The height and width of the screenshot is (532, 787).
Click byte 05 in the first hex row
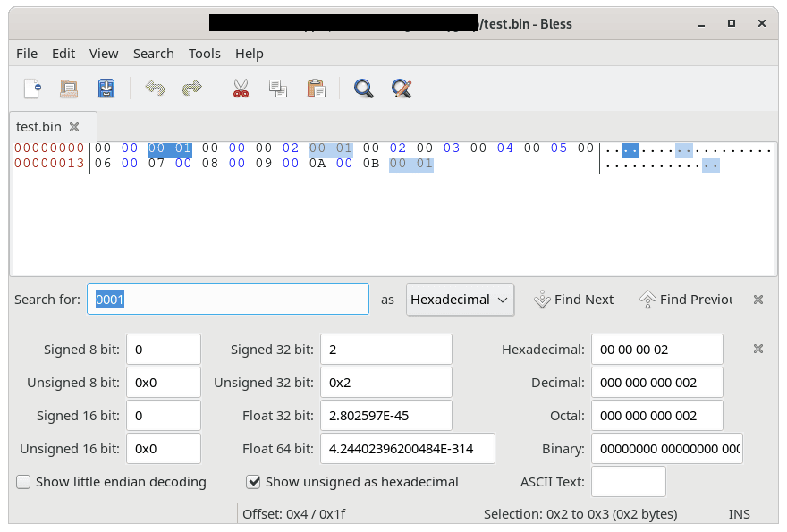(559, 148)
